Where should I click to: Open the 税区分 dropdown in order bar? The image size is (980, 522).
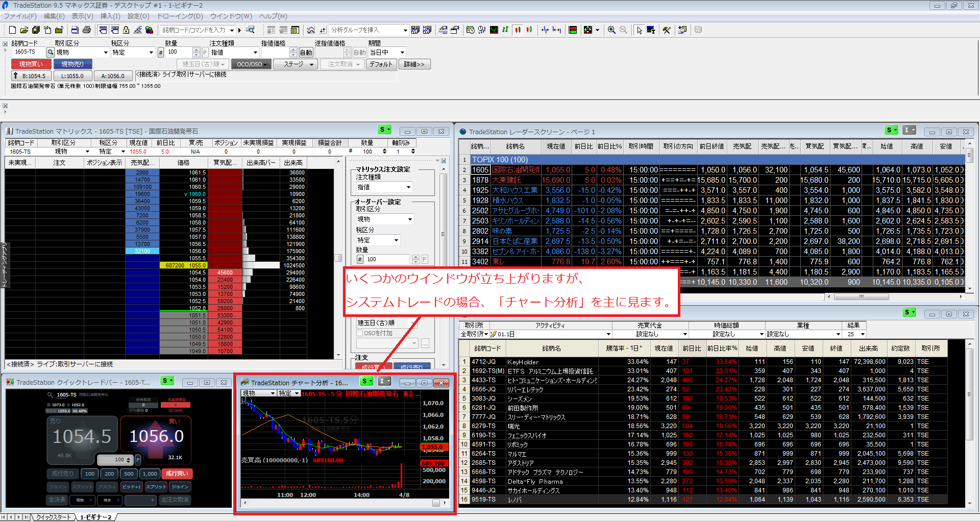pyautogui.click(x=133, y=52)
